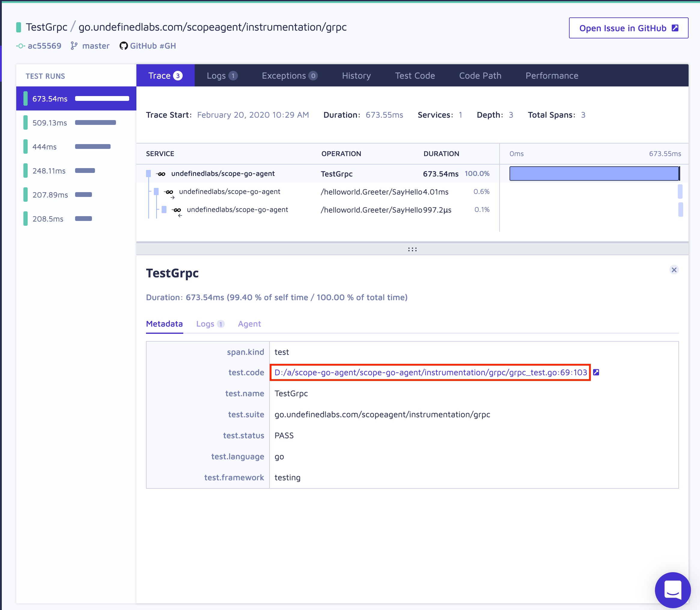Click the Go icon on the 997.2µs SayHello span
The height and width of the screenshot is (610, 700).
[x=177, y=210]
